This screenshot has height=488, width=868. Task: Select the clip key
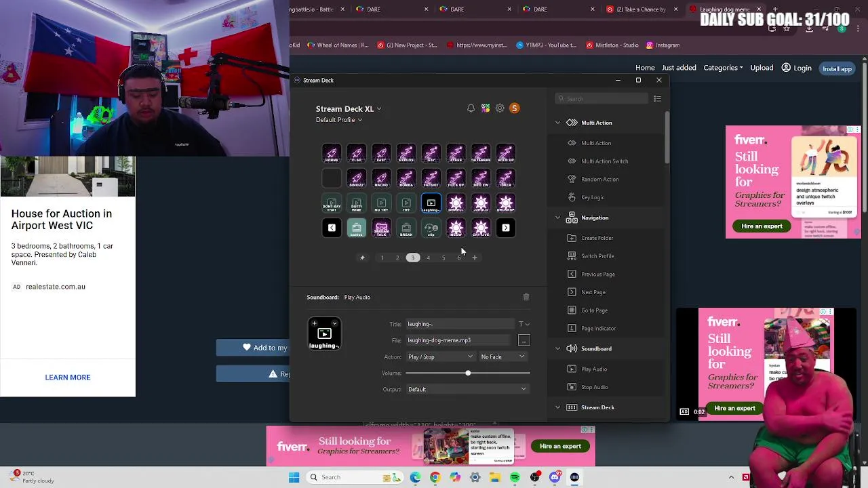coord(431,228)
